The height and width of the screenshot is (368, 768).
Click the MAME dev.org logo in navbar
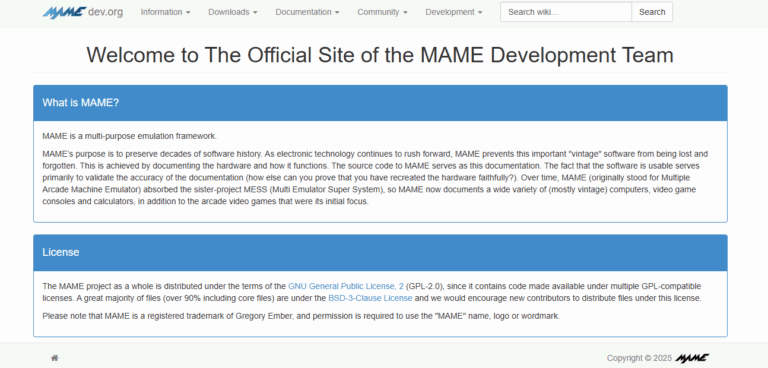[83, 12]
